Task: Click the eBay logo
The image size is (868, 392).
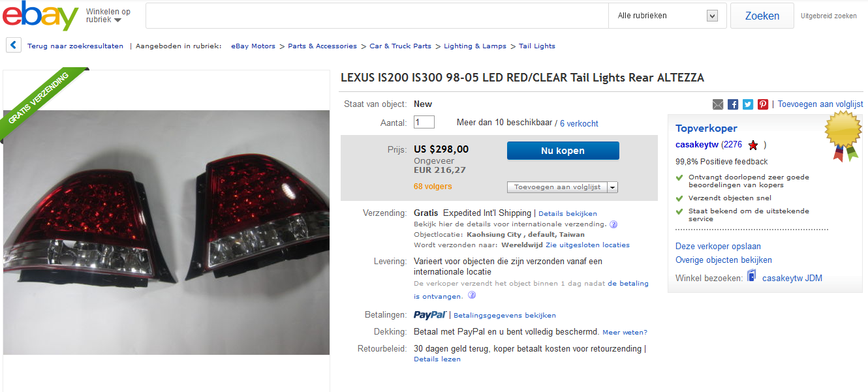Action: [x=40, y=16]
